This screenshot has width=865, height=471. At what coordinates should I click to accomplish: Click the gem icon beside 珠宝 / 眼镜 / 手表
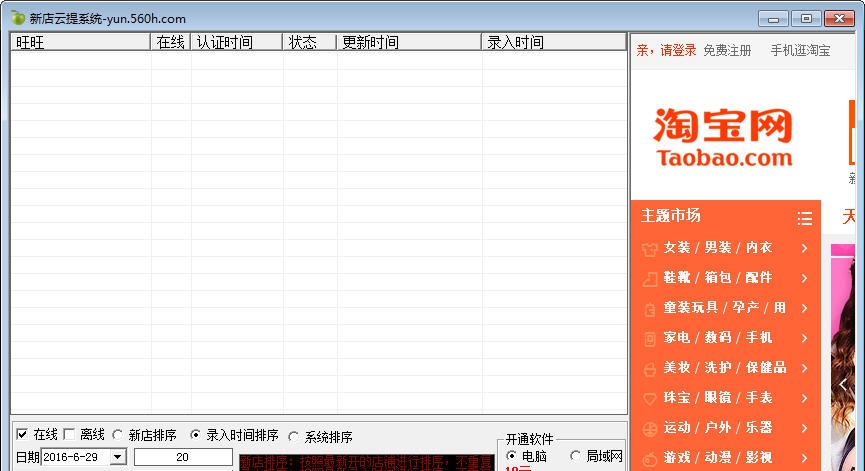[x=650, y=398]
